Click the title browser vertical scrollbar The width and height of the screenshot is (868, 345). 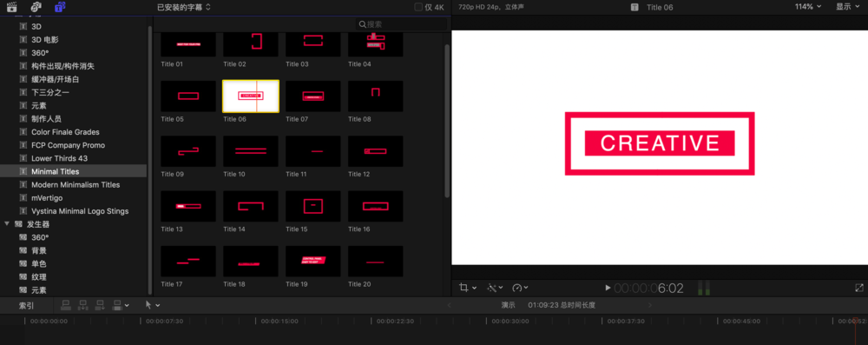coord(447,121)
